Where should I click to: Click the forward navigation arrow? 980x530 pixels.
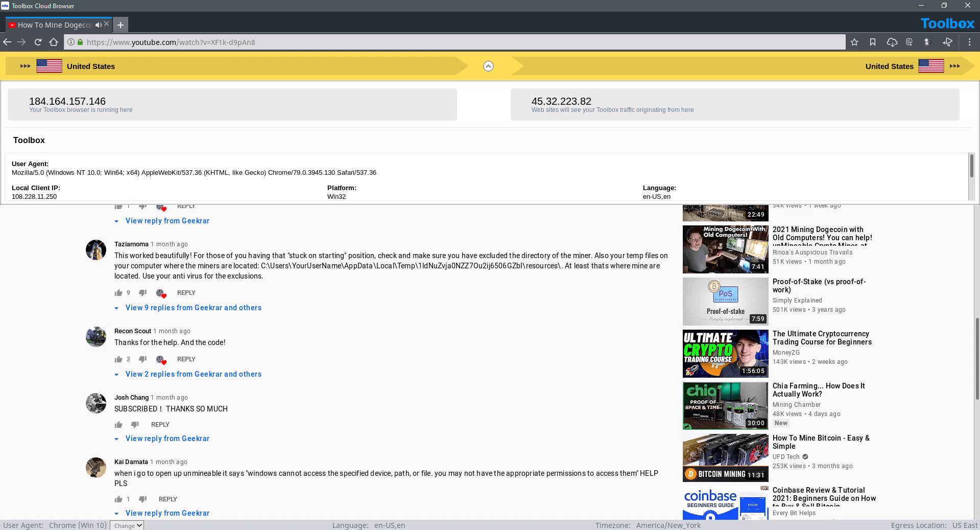tap(21, 42)
